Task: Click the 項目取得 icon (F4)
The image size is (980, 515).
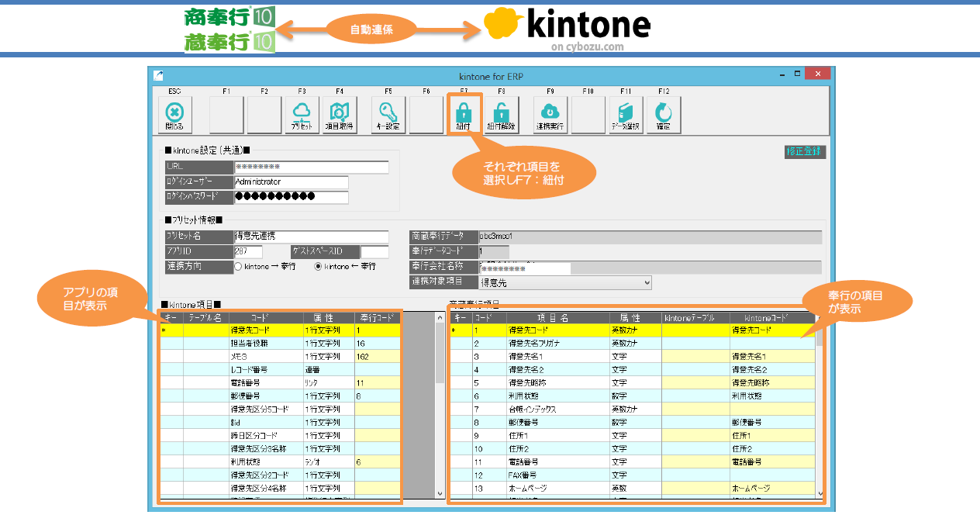Action: tap(340, 115)
